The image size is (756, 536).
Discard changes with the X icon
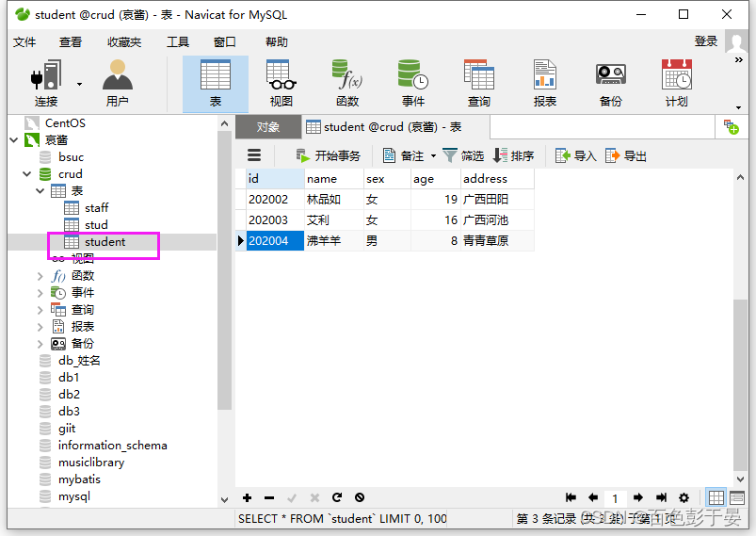click(314, 497)
